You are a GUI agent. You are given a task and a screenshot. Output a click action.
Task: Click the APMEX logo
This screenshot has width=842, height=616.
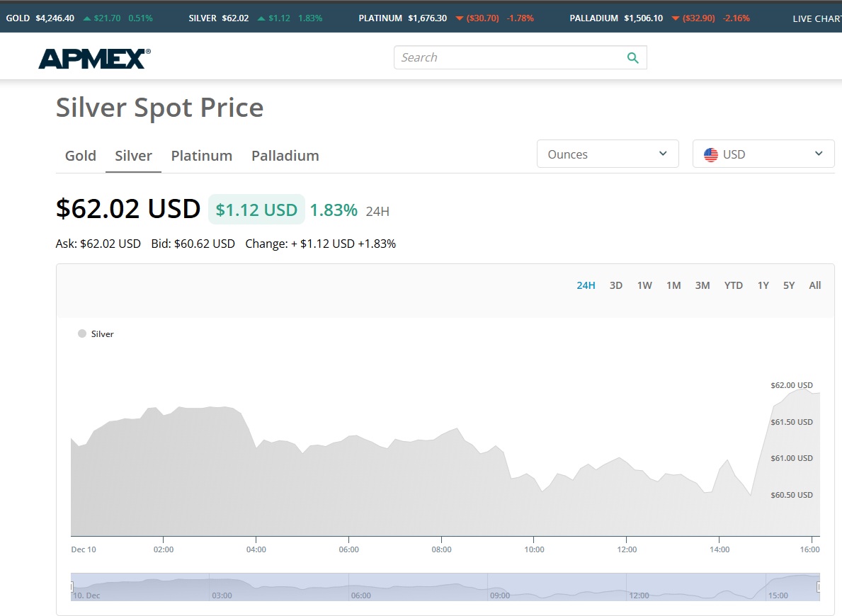coord(94,58)
